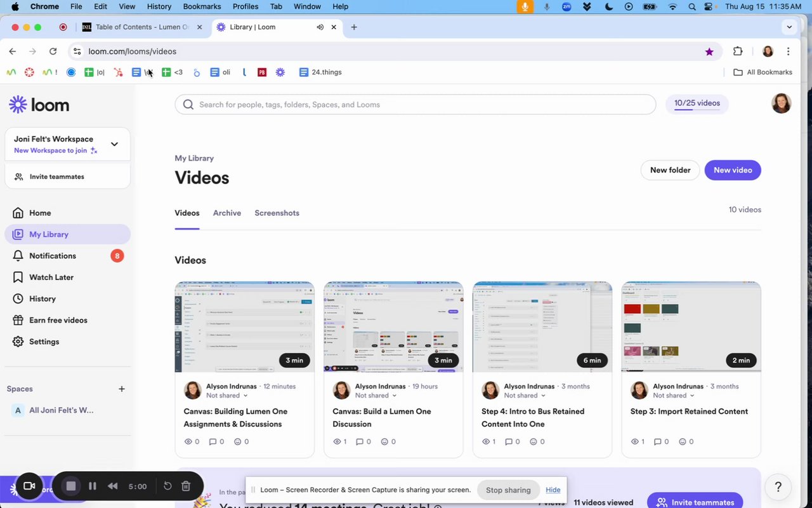Viewport: 812px width, 508px height.
Task: Click New folder button
Action: [x=670, y=170]
